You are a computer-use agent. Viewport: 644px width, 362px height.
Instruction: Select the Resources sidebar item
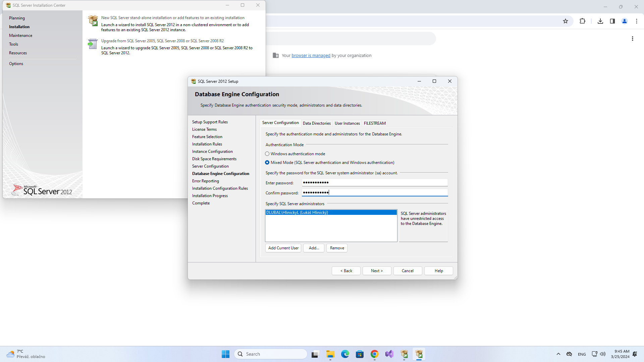[18, 53]
